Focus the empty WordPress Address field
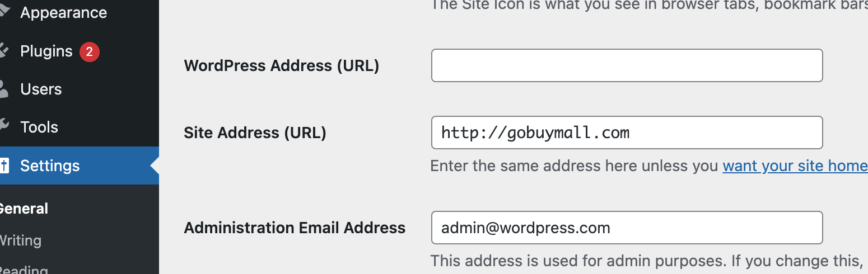This screenshot has height=274, width=868. point(626,65)
